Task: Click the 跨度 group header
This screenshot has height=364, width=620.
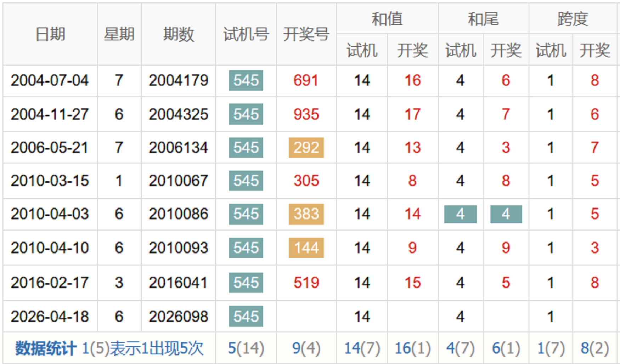Action: click(x=573, y=19)
